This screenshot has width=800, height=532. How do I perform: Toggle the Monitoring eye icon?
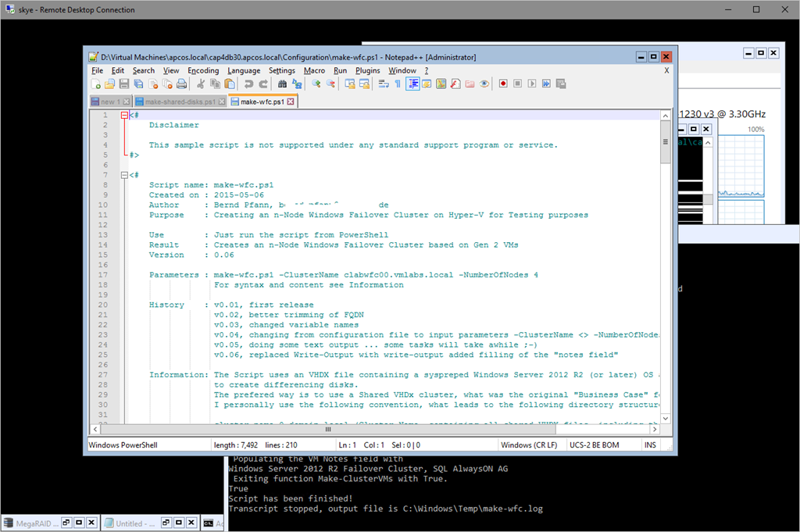click(x=484, y=84)
